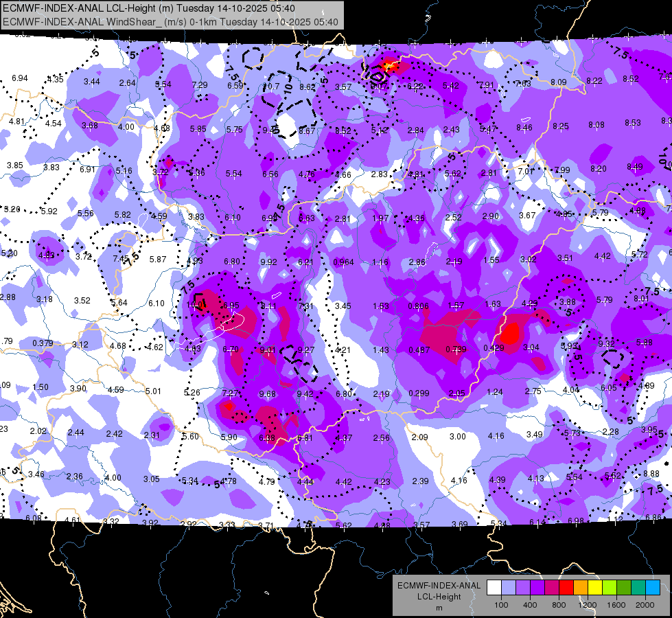Click the wind shear value '9.92'

click(268, 262)
